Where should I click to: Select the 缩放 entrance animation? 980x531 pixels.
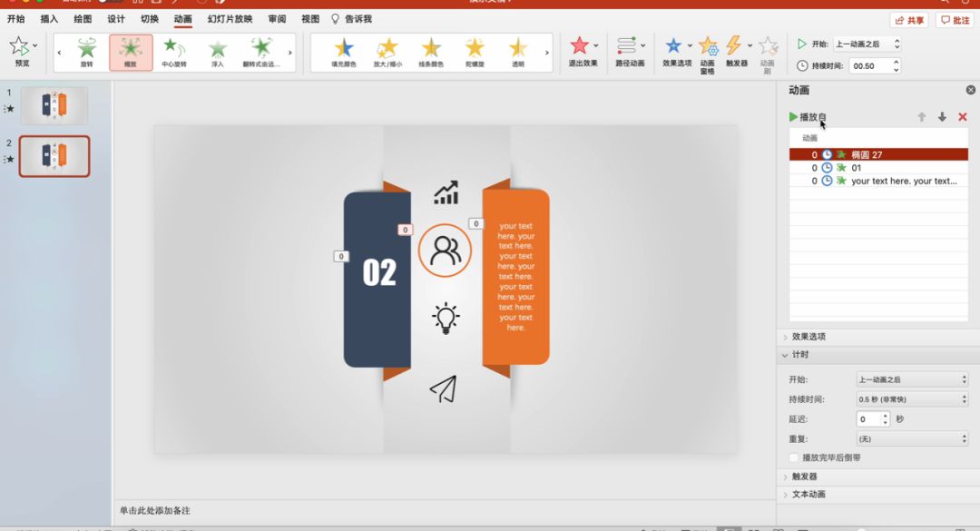pos(131,52)
